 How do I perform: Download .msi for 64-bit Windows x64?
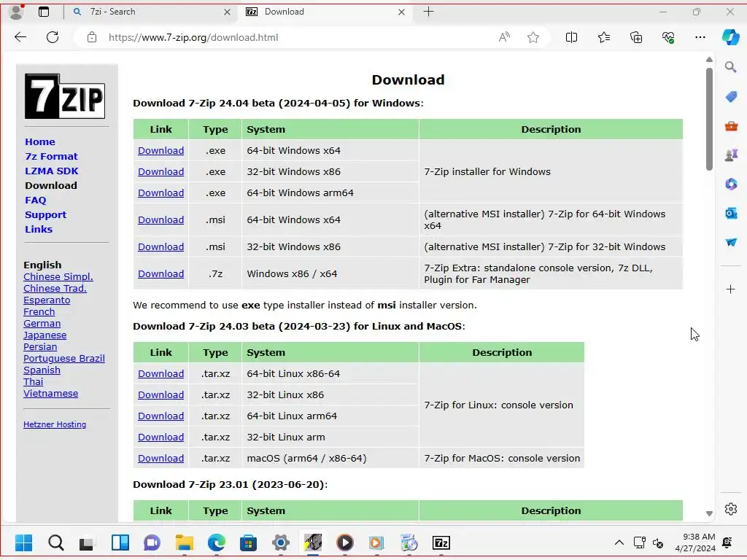tap(160, 219)
